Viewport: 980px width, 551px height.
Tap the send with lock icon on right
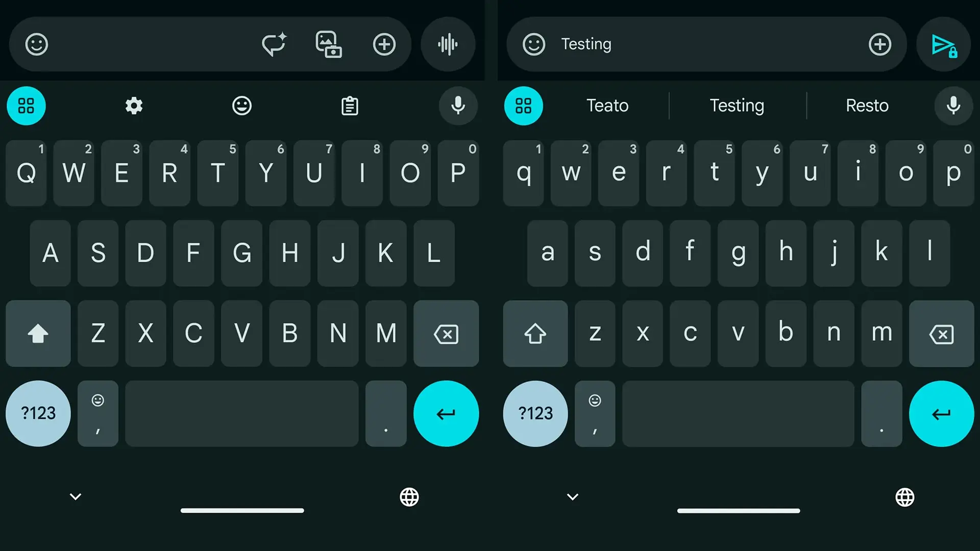pyautogui.click(x=943, y=44)
